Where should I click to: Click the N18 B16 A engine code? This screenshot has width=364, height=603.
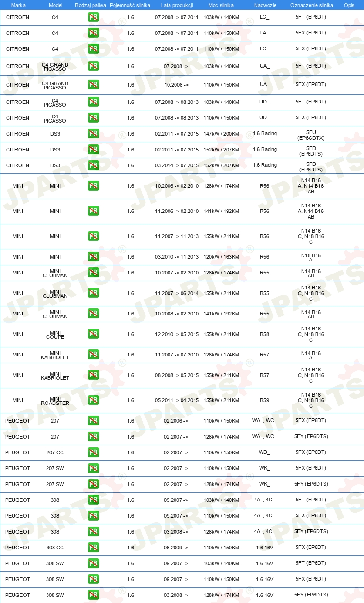click(311, 258)
